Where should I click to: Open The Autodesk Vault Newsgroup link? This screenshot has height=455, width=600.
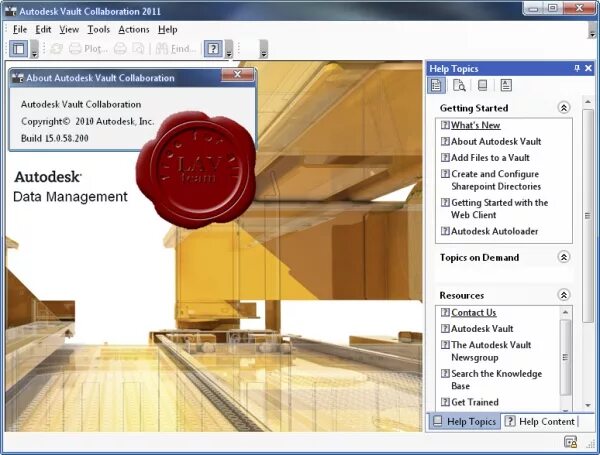491,351
